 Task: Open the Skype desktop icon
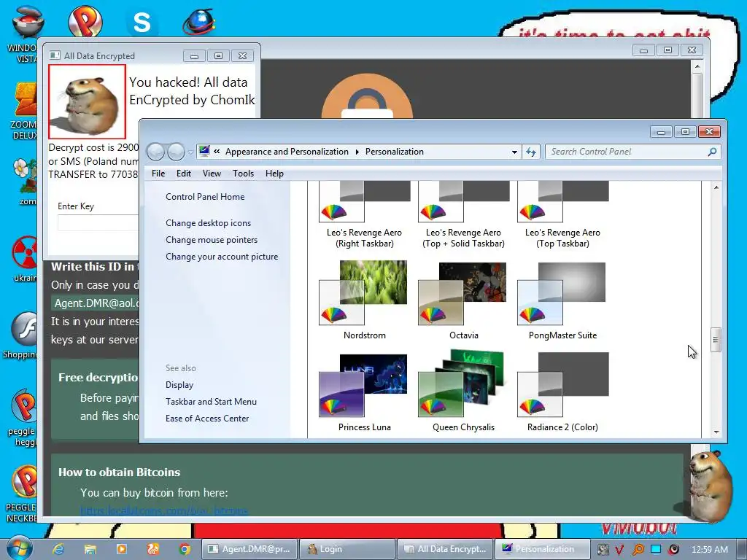pyautogui.click(x=142, y=21)
